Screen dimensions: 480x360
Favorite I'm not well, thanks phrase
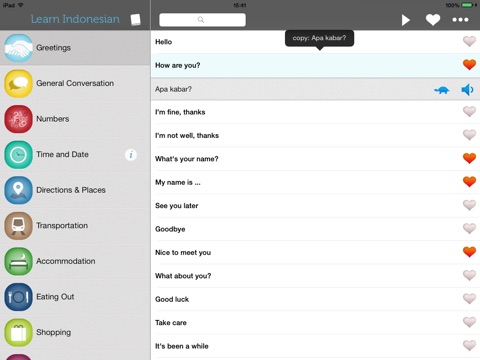click(469, 135)
